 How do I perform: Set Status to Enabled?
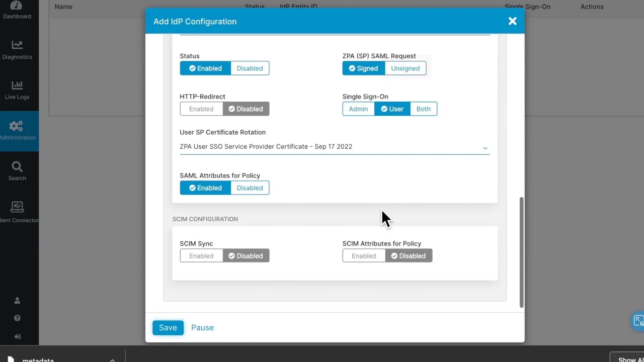[205, 68]
